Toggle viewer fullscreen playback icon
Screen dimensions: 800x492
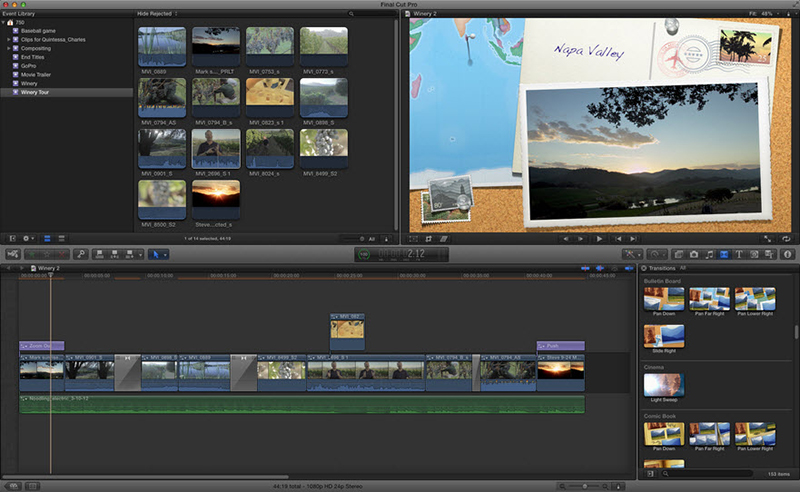click(x=768, y=239)
